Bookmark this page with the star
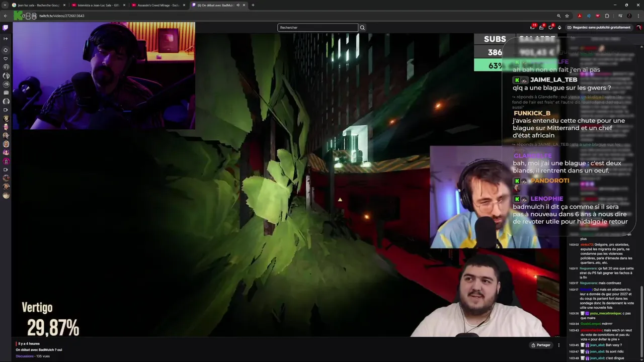This screenshot has height=362, width=644. click(567, 16)
